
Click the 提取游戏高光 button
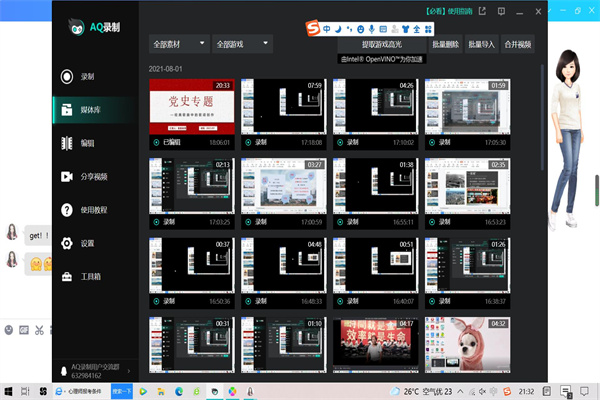pyautogui.click(x=382, y=45)
